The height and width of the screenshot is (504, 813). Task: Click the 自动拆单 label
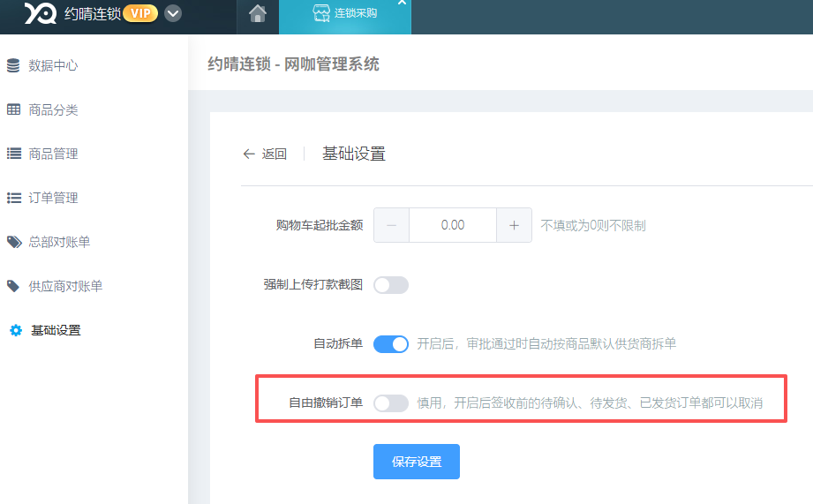(338, 343)
